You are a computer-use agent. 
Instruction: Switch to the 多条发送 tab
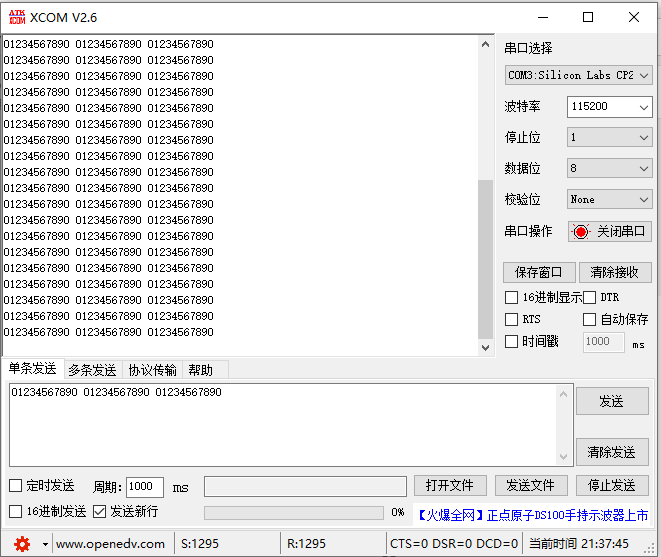pyautogui.click(x=92, y=370)
